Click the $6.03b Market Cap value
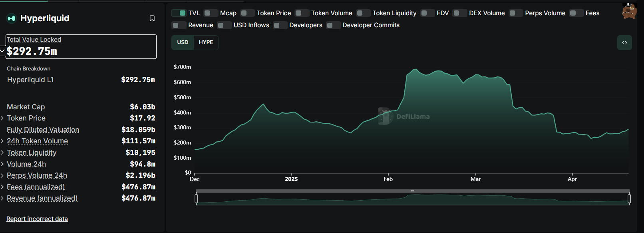This screenshot has width=644, height=233. tap(142, 107)
